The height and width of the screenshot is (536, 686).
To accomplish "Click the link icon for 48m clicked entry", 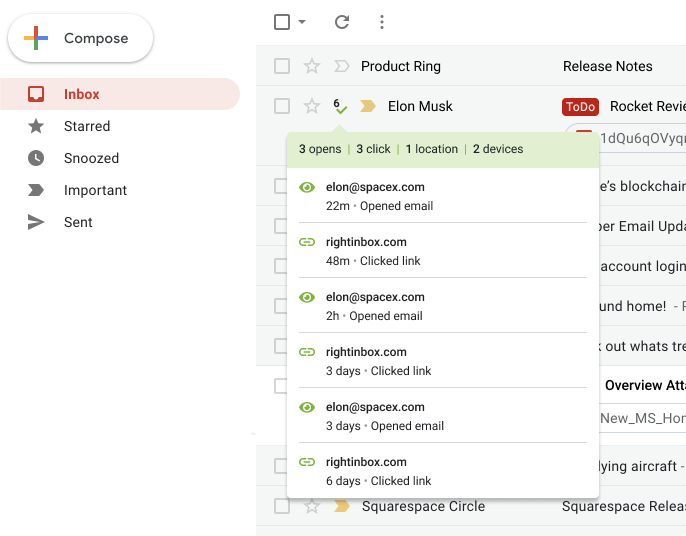I will (307, 242).
